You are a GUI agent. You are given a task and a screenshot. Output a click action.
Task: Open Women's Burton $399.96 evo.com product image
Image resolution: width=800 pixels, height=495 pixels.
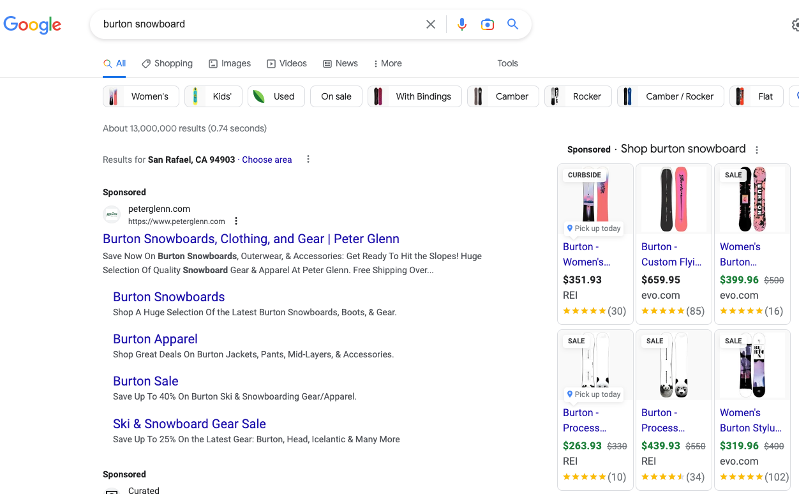coord(753,200)
